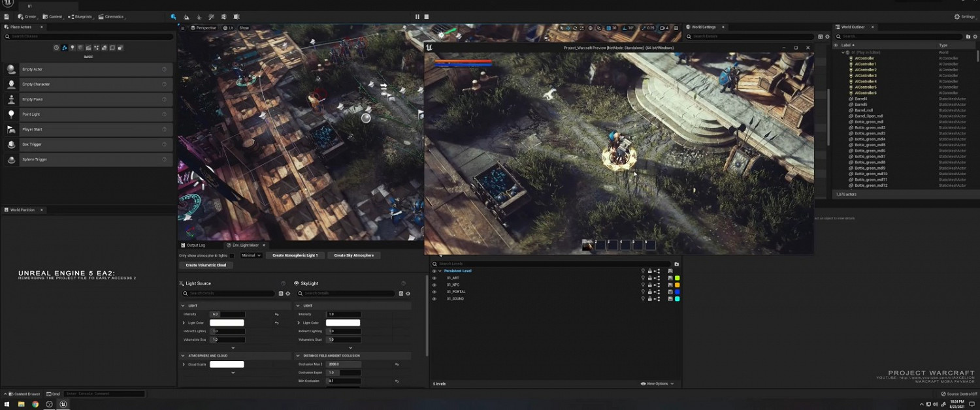Open Unreal Engine from Windows taskbar
Viewport: 980px width, 410px height.
pos(63,404)
